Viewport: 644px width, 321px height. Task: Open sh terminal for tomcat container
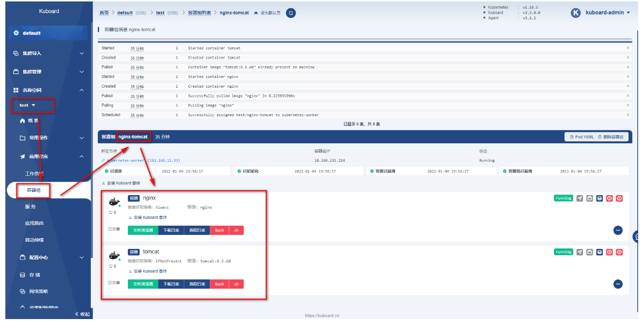click(x=236, y=284)
